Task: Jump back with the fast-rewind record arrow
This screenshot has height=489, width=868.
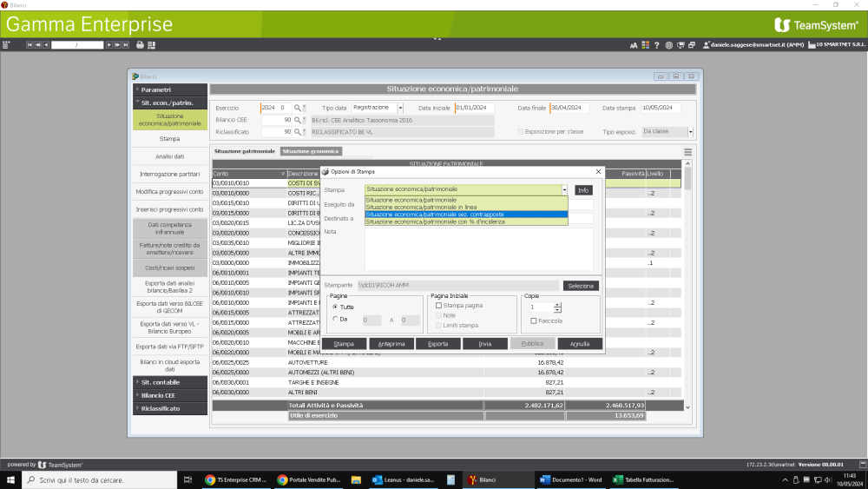Action: [37, 45]
